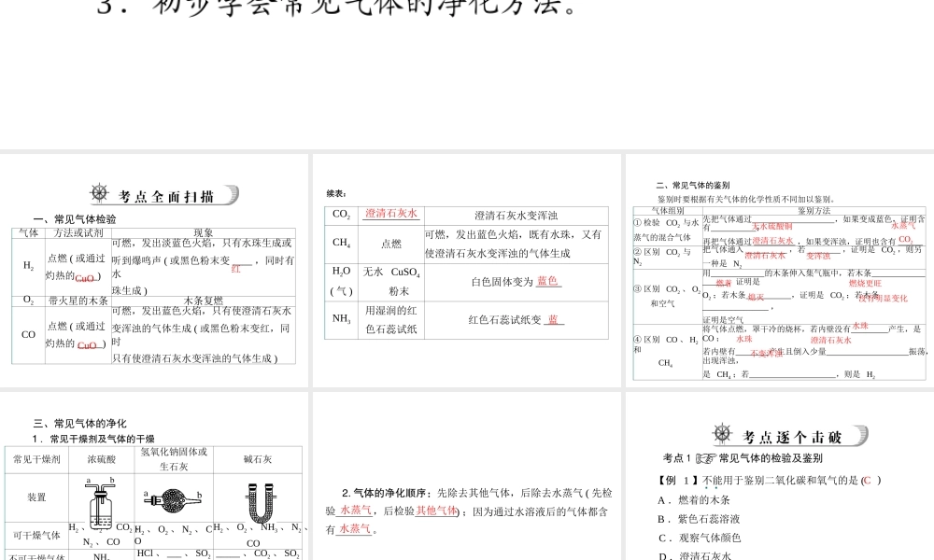Click the CO cell in the gas test table
Image resolution: width=934 pixels, height=560 pixels.
(x=29, y=335)
